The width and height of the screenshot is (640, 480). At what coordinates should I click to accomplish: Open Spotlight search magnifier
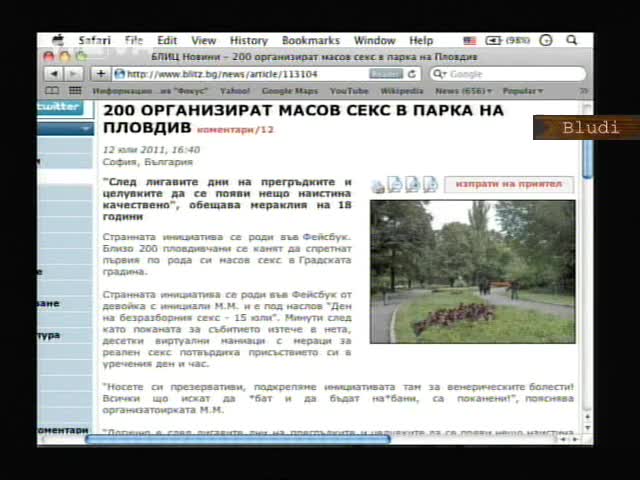point(572,40)
